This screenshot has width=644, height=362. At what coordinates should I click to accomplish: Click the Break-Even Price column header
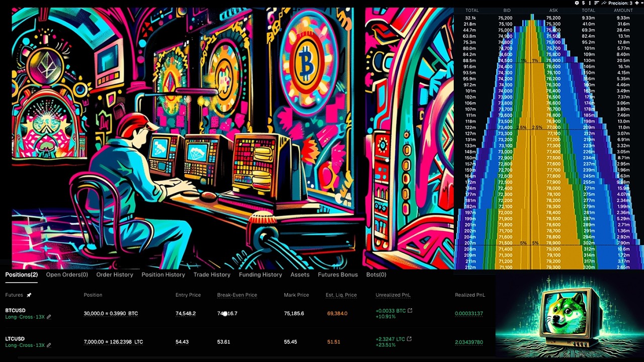click(x=237, y=295)
